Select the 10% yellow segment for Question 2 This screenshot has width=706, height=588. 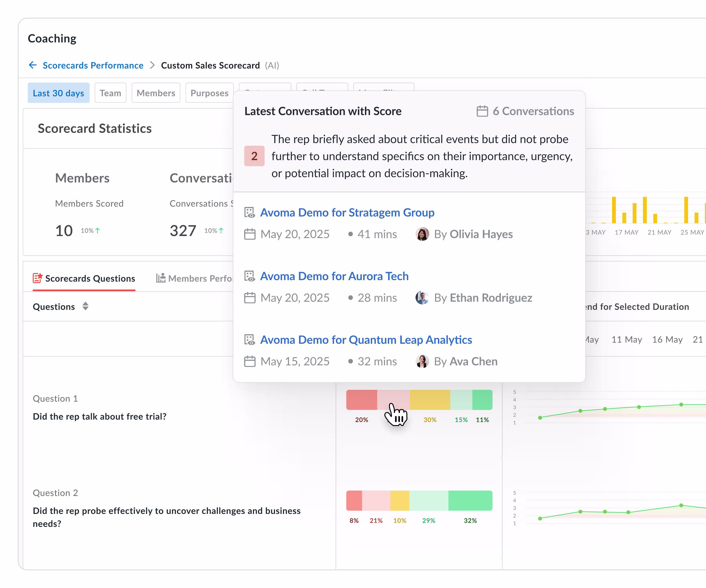(x=400, y=501)
